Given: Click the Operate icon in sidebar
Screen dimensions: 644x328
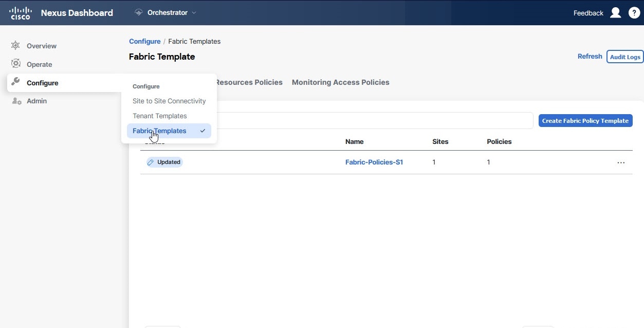Looking at the screenshot, I should coord(16,64).
